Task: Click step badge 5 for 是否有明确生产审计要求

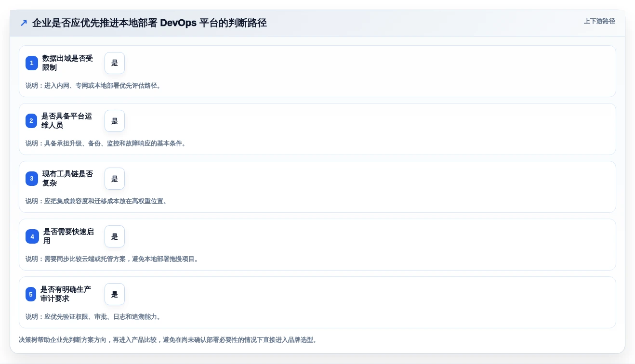Action: [31, 294]
